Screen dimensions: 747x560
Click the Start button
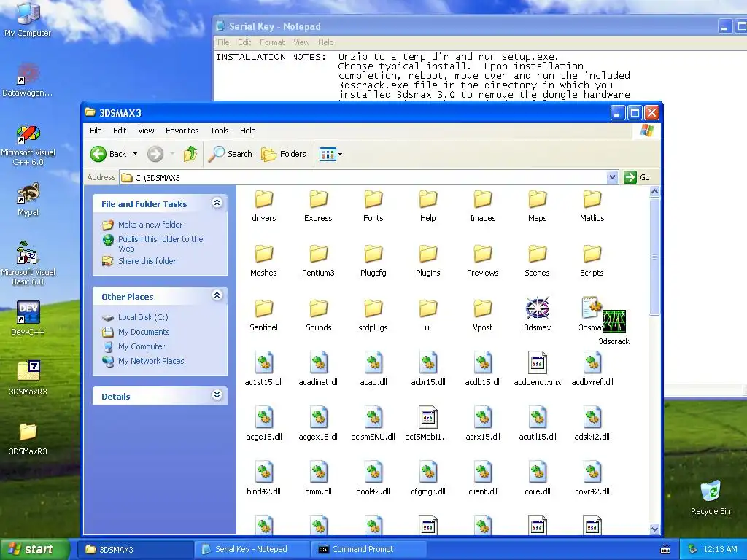pyautogui.click(x=34, y=549)
